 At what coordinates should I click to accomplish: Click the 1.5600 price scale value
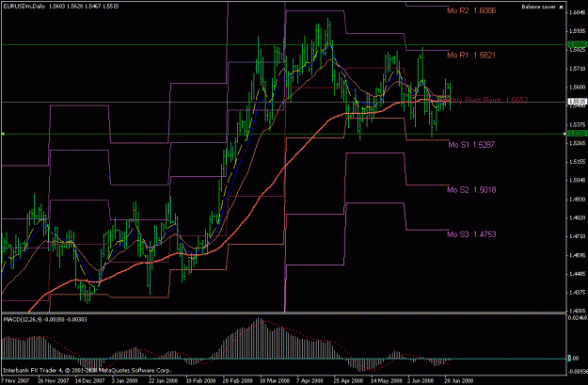click(577, 87)
